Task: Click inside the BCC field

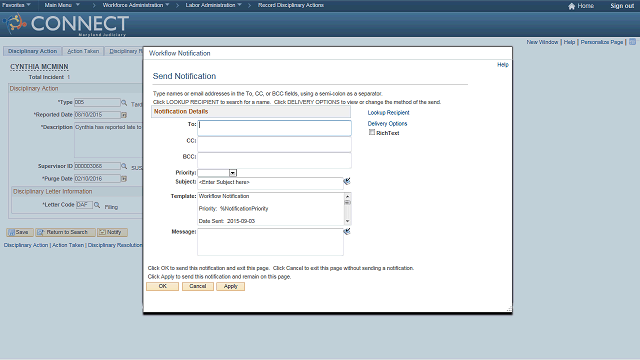Action: (x=274, y=160)
